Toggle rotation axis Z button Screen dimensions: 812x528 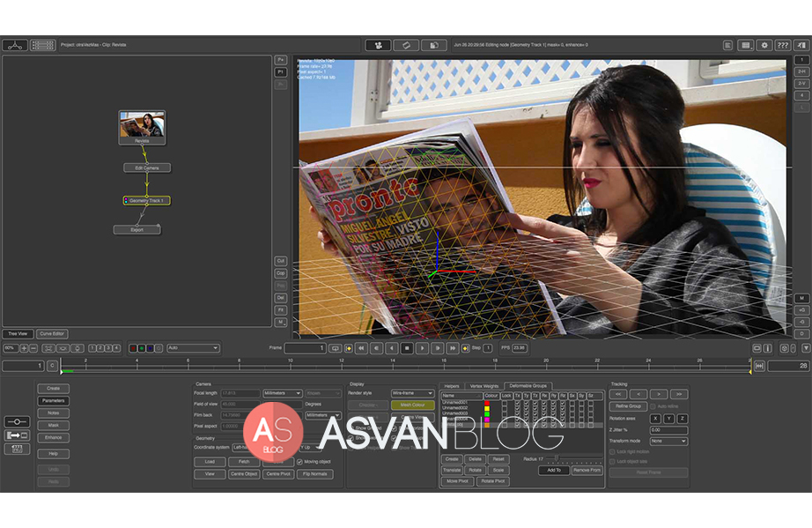tap(683, 419)
